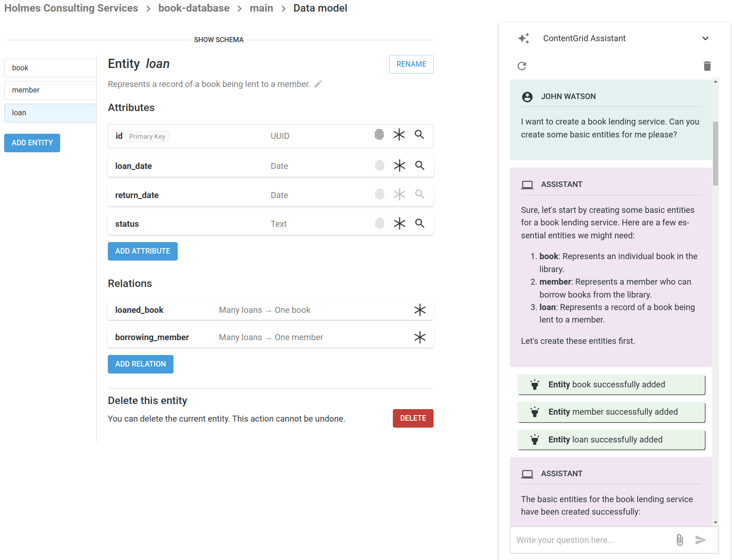This screenshot has width=732, height=560.
Task: Click the trash icon to clear chat
Action: [x=707, y=66]
